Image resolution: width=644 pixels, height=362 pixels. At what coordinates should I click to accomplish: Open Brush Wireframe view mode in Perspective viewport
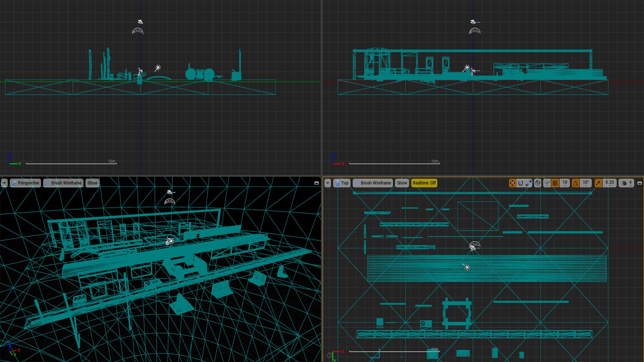(x=63, y=183)
